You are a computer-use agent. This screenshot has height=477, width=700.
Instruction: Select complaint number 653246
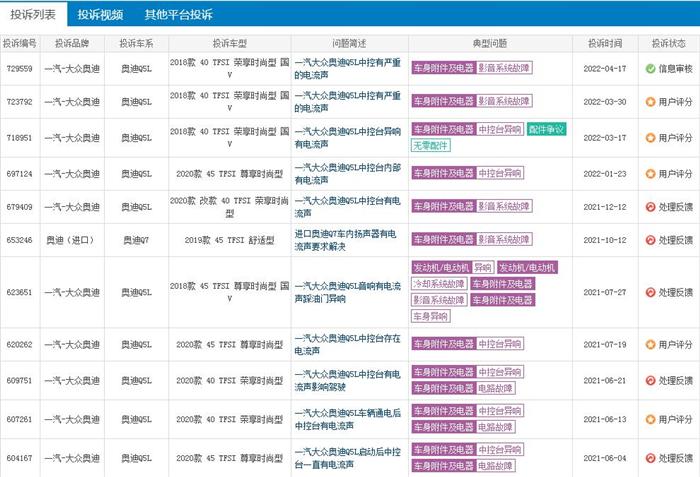pos(20,240)
